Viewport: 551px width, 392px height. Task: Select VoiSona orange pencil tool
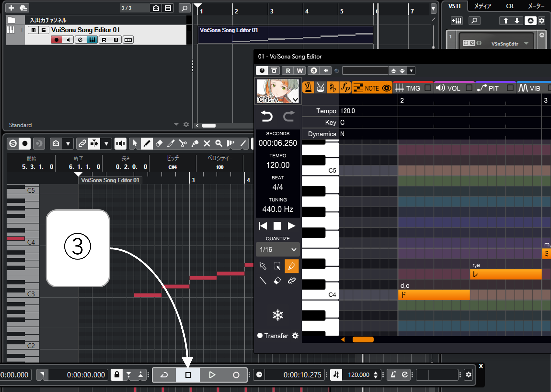pos(292,266)
